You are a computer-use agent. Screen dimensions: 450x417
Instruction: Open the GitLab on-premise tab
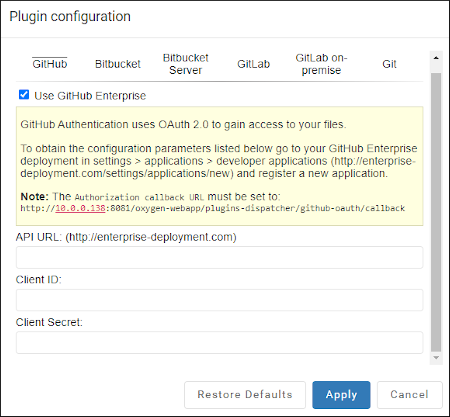coord(321,64)
